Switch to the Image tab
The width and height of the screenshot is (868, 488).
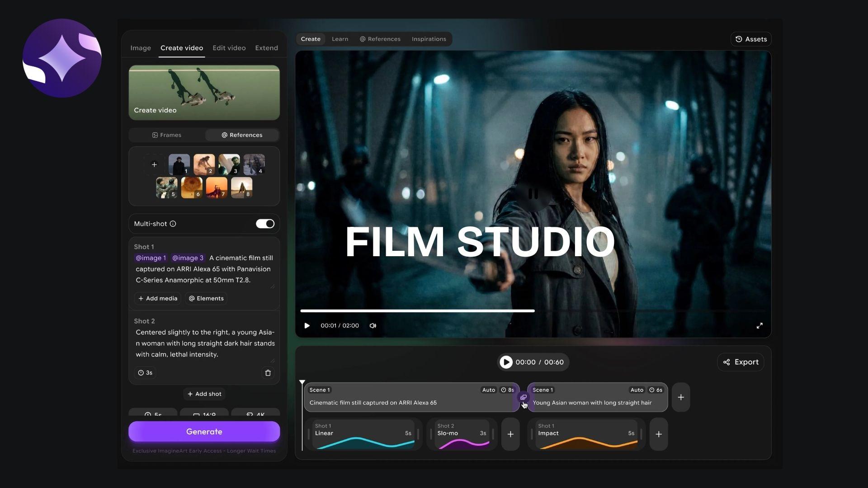(x=141, y=48)
